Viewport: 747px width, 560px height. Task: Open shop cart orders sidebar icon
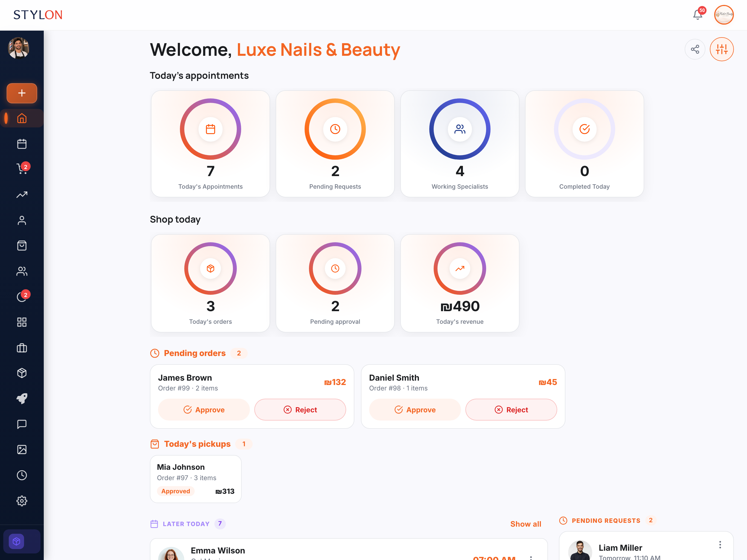click(x=22, y=169)
